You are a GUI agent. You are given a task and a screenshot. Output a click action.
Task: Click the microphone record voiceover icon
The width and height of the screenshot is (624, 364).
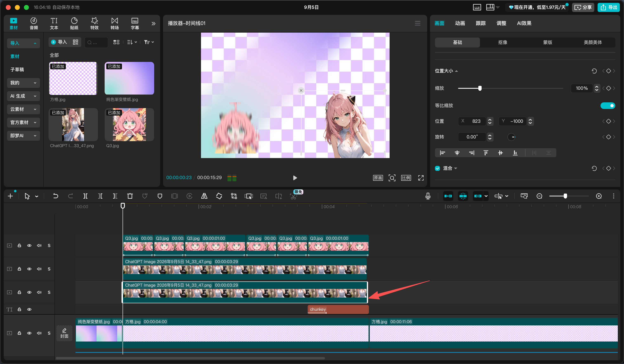(x=428, y=196)
